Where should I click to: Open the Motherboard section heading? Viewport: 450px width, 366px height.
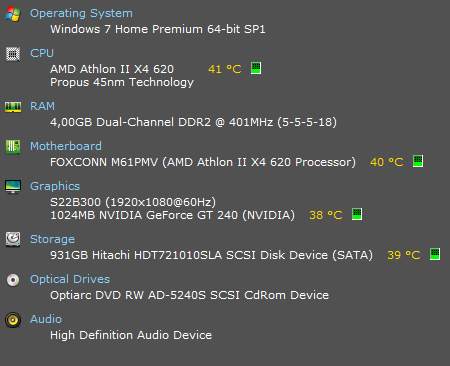[66, 146]
